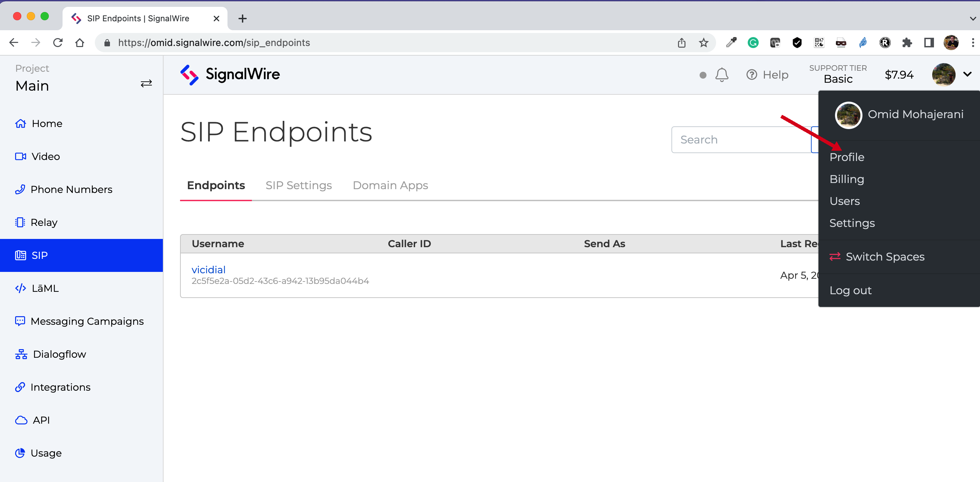Expand Chrome tab search chevron

point(972,18)
